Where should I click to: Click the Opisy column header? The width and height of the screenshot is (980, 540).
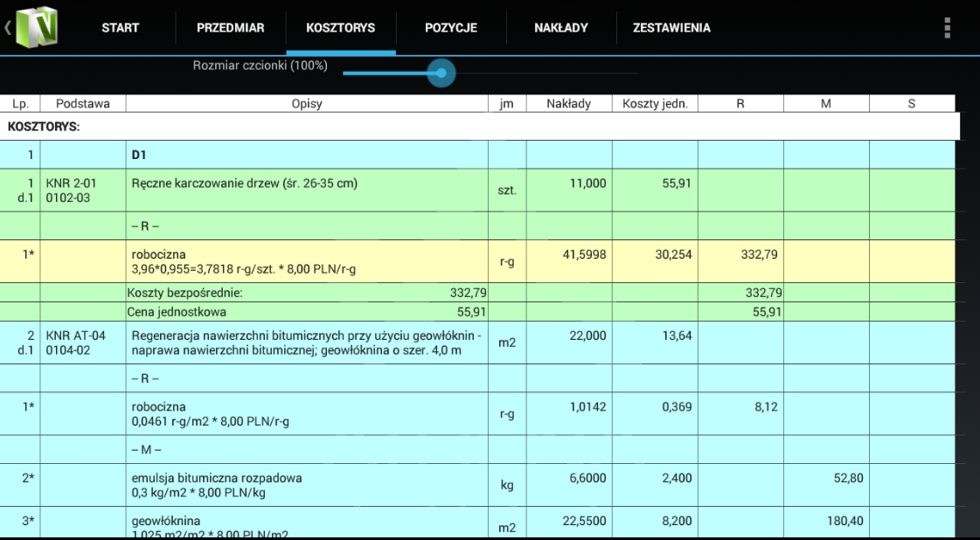coord(307,104)
